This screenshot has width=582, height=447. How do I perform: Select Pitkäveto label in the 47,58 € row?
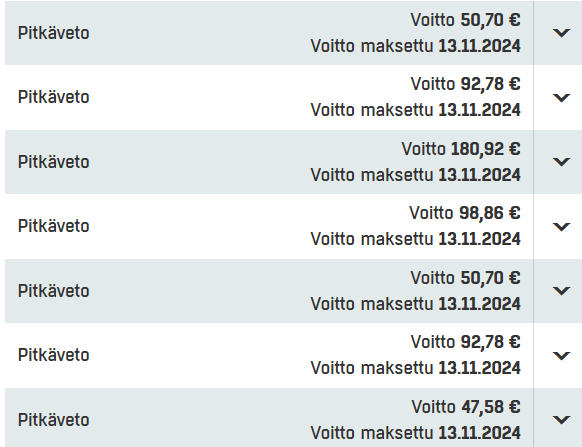click(53, 420)
